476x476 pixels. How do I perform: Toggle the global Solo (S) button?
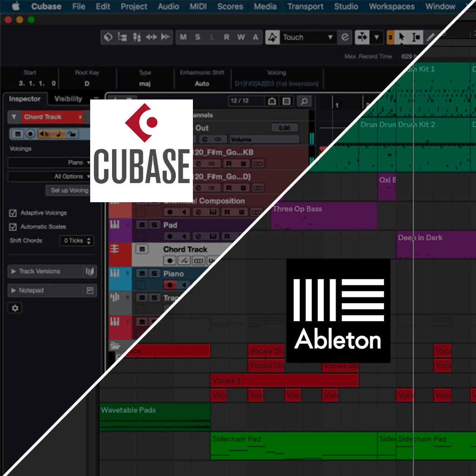pyautogui.click(x=198, y=37)
